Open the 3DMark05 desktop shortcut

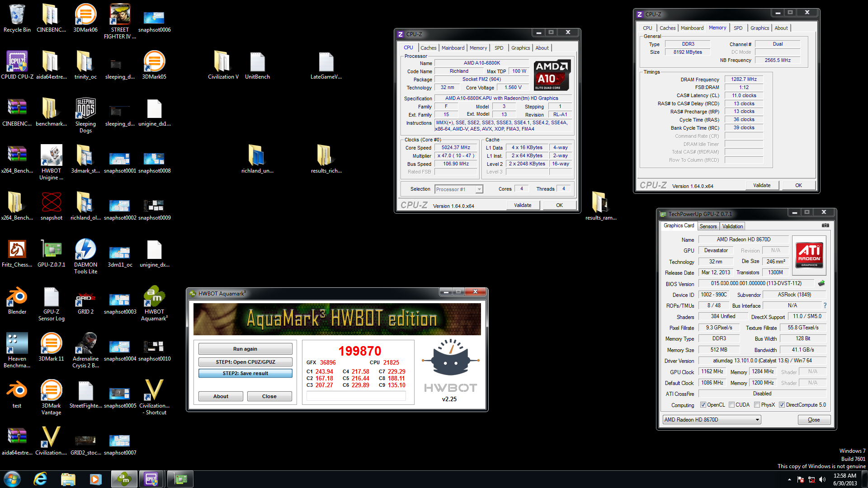point(154,65)
